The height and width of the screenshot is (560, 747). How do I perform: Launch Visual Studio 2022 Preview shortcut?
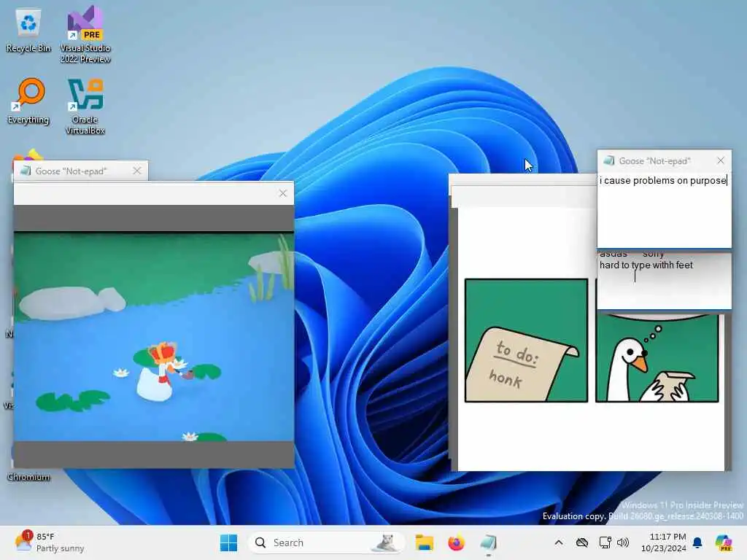click(85, 34)
